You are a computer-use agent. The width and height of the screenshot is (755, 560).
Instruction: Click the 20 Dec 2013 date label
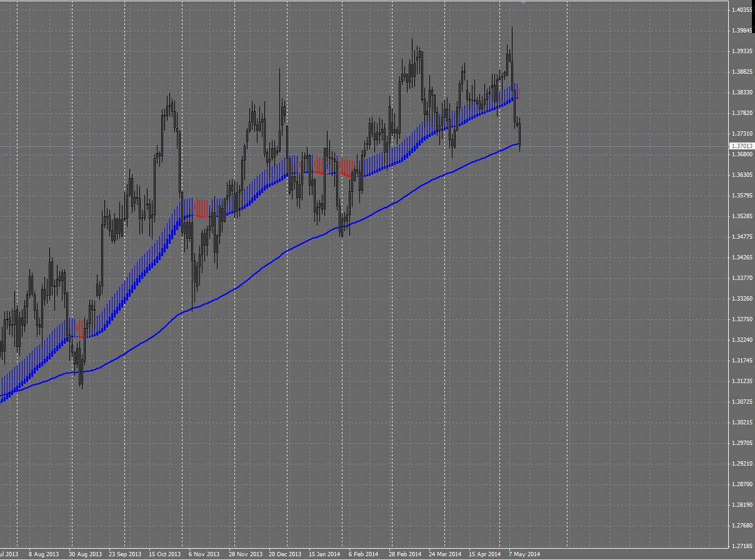[286, 554]
